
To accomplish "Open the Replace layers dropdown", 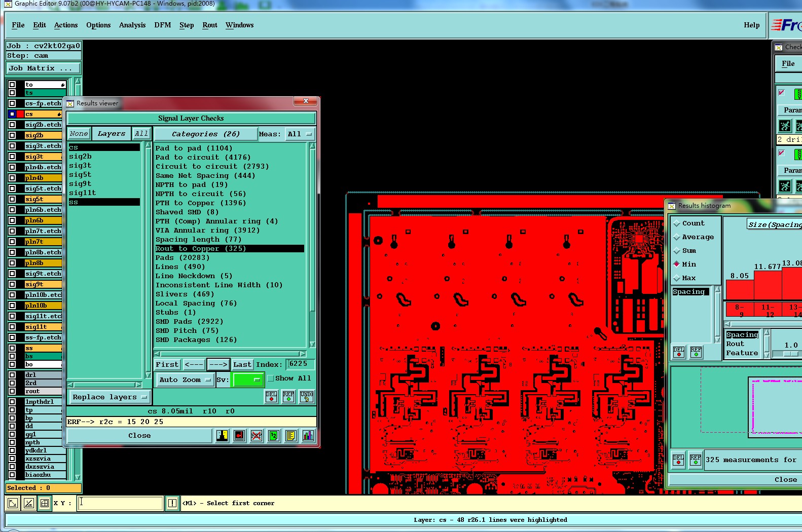I will (109, 397).
